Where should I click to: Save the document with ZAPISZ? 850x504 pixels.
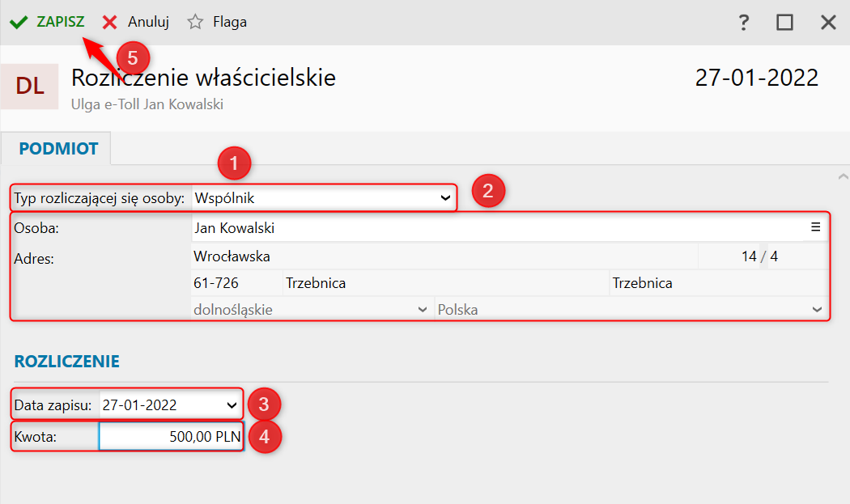pos(60,22)
